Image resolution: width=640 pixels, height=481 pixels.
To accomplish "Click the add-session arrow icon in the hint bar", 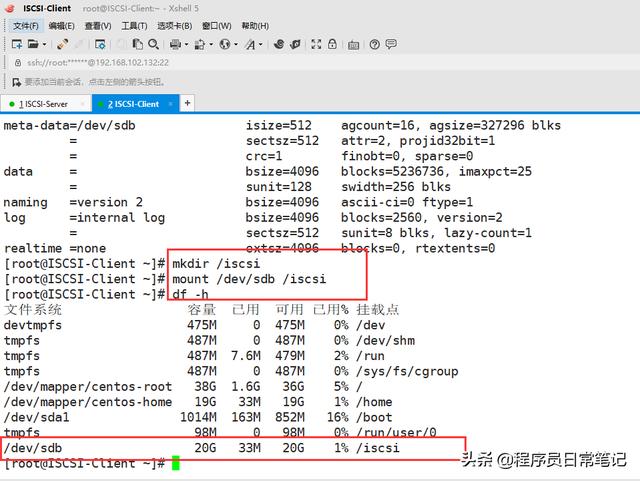I will click(x=16, y=82).
